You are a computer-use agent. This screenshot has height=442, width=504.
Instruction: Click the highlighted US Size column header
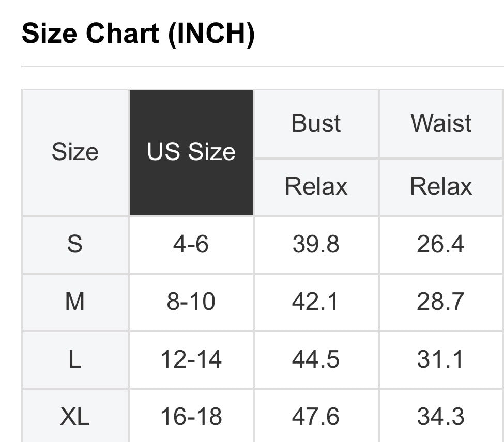(x=191, y=152)
